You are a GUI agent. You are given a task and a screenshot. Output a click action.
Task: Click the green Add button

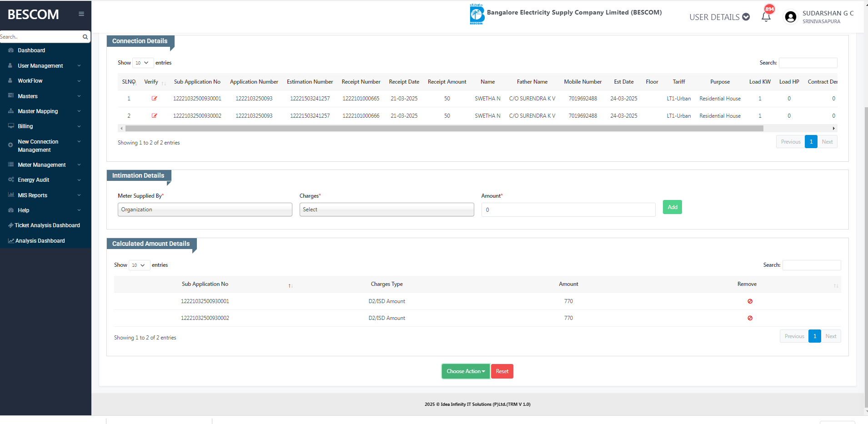click(672, 207)
